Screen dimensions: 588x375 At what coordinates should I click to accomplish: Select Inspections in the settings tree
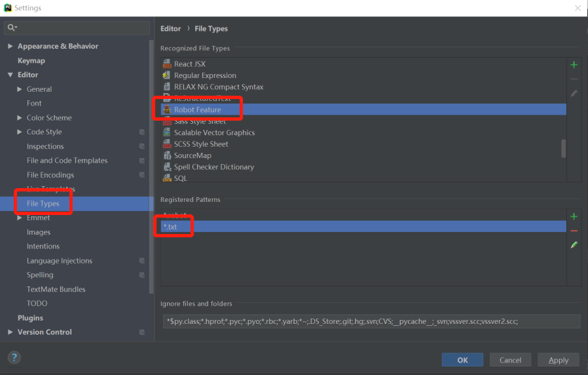[45, 146]
